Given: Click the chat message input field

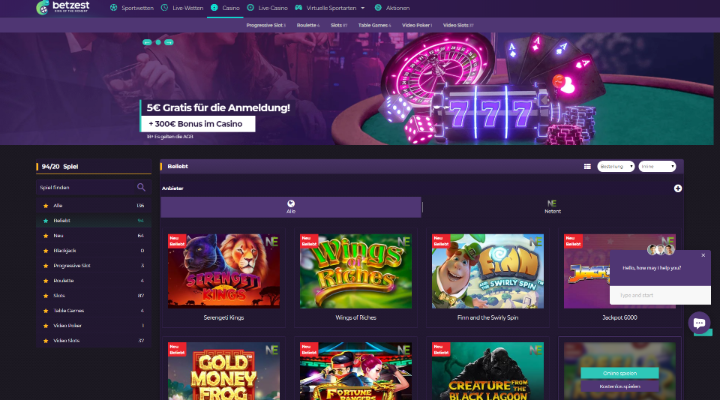Looking at the screenshot, I should [660, 295].
